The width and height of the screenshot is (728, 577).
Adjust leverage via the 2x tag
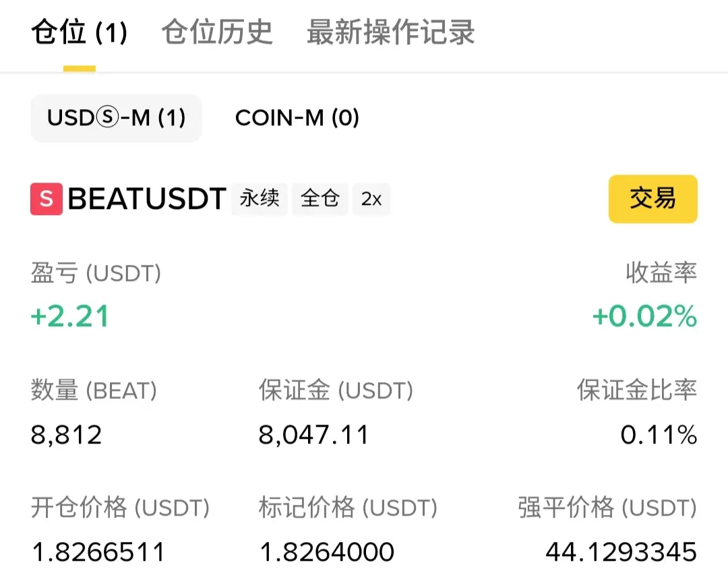[371, 199]
